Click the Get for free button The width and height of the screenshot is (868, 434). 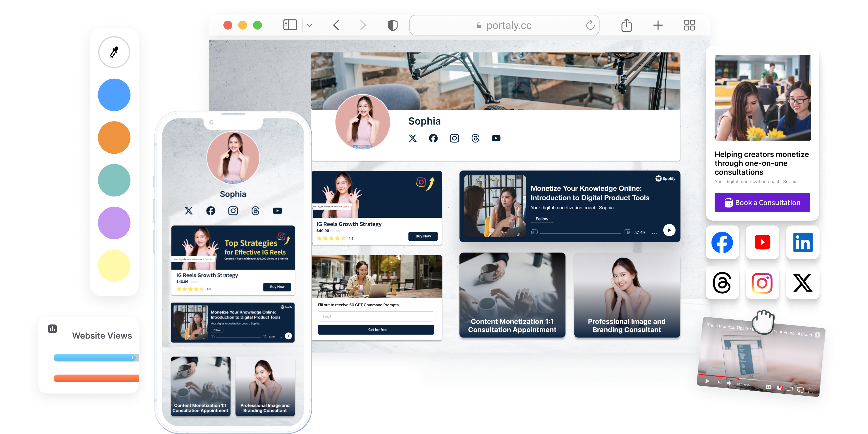(376, 330)
